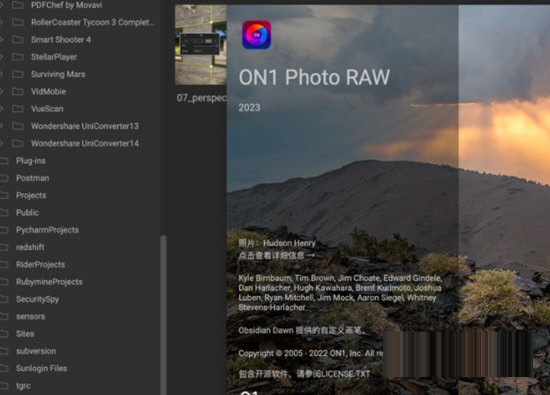Click the Smart Shooter 4 folder icon
This screenshot has height=395, width=550.
tap(18, 40)
